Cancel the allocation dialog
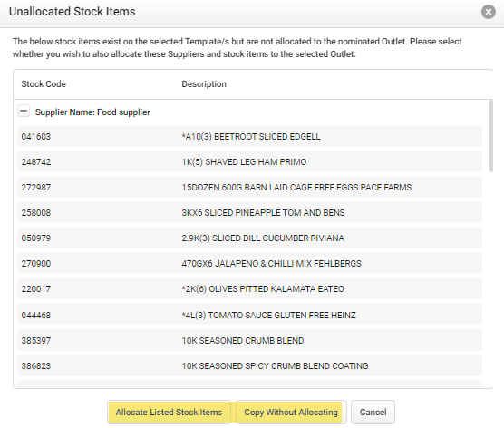504x428 pixels. [373, 412]
